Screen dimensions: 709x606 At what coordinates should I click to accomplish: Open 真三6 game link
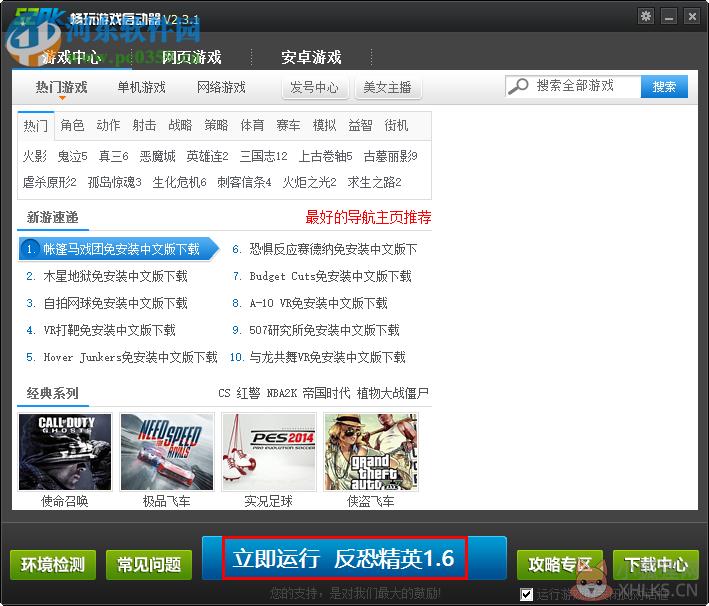coord(113,156)
